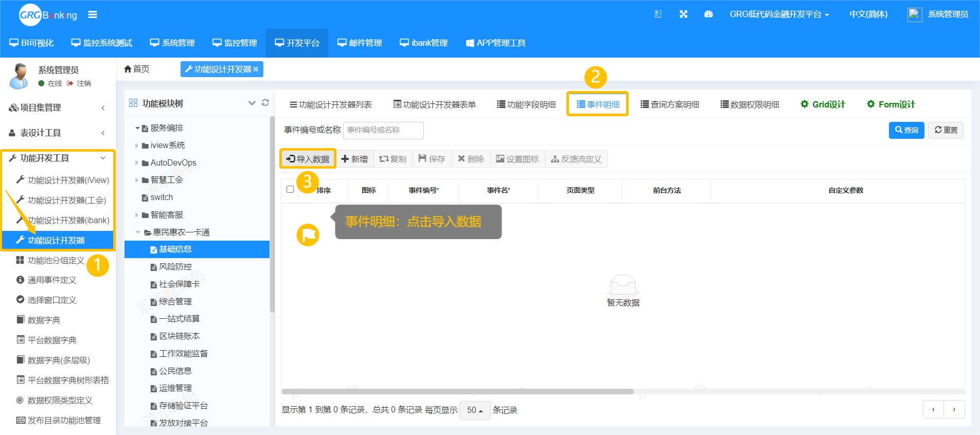Click the 反馈流定义 feedback flow button
Viewport: 980px width, 435px height.
coord(576,159)
